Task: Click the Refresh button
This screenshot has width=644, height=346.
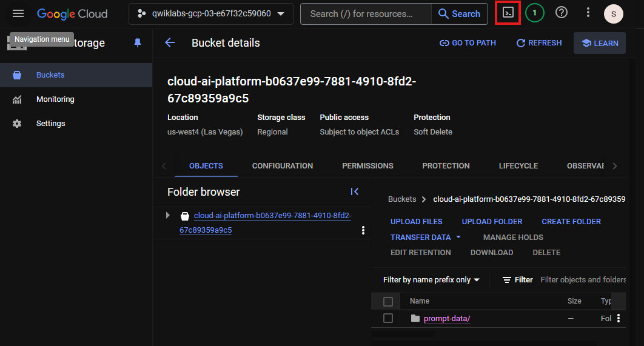Action: (539, 42)
